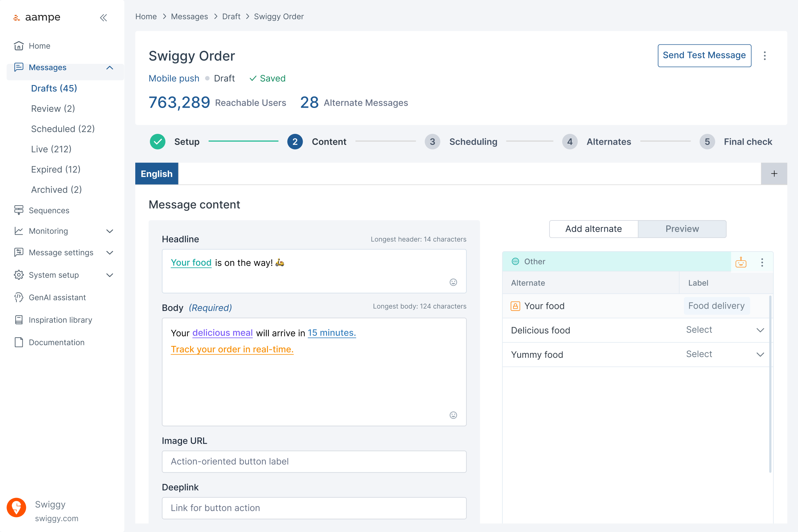This screenshot has height=532, width=798.
Task: Add a new language tab with plus
Action: tap(774, 174)
